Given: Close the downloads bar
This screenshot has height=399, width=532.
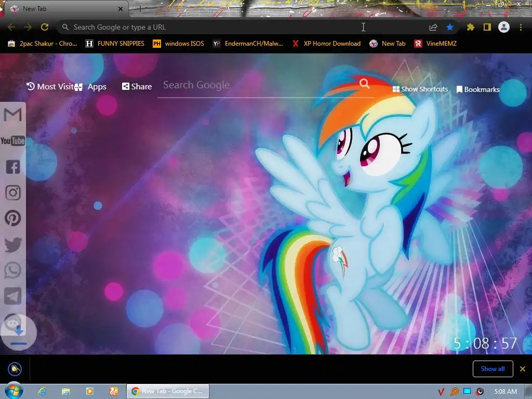Looking at the screenshot, I should [x=523, y=369].
